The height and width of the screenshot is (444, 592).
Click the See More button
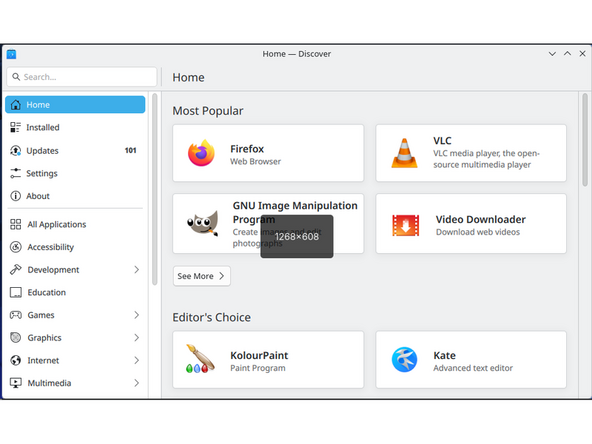click(x=202, y=276)
